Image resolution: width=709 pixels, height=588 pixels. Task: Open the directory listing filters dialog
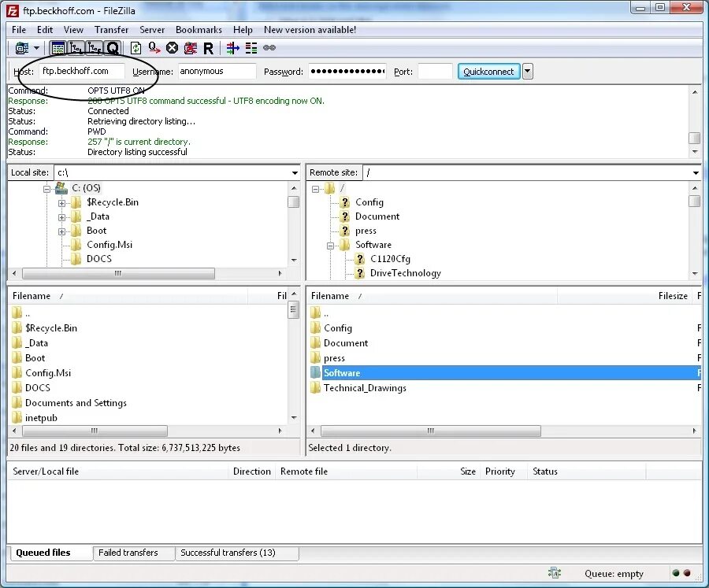point(233,48)
